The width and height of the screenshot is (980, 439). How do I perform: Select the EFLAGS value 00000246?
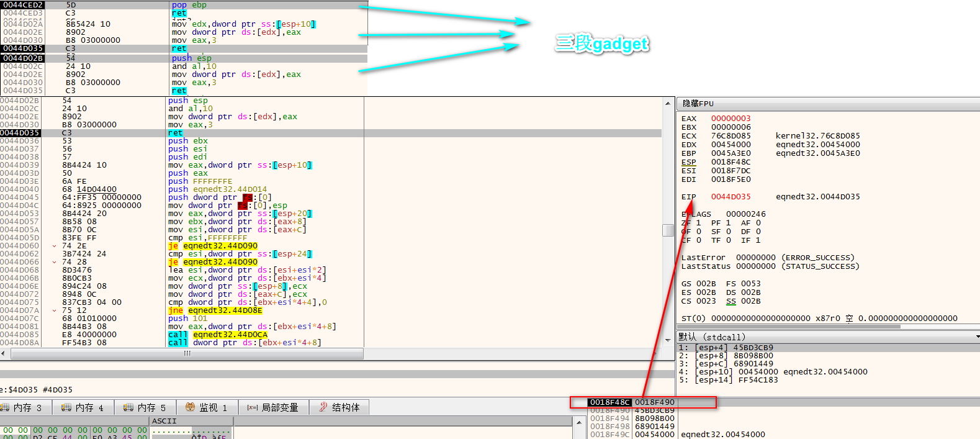tap(745, 214)
